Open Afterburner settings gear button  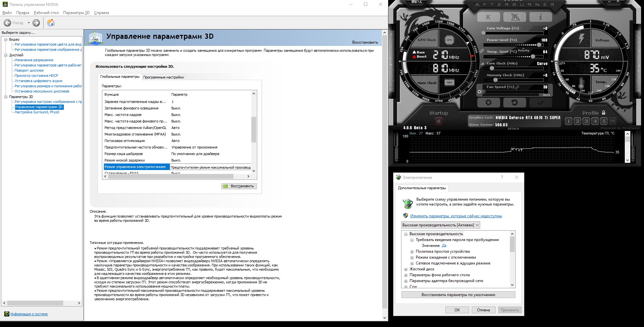coord(488,102)
